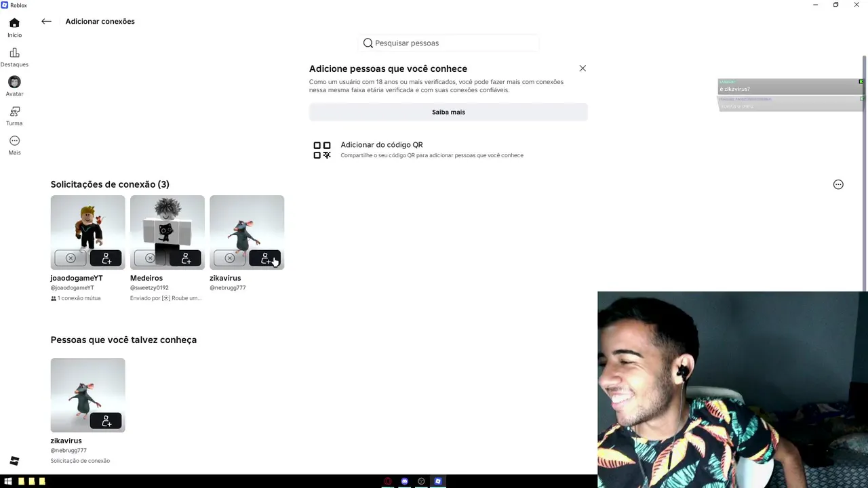Open Medeiros's avatar thumbnail
The height and width of the screenshot is (488, 868).
point(167,232)
